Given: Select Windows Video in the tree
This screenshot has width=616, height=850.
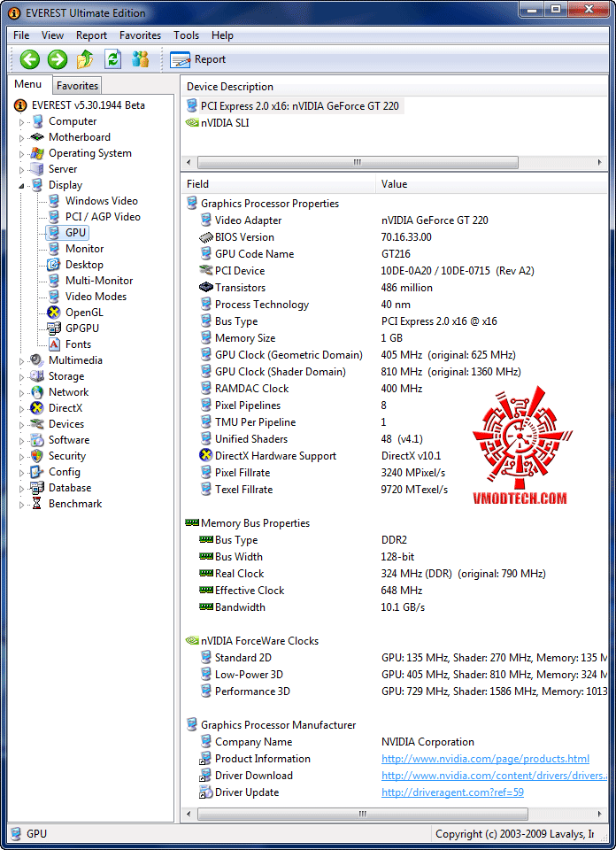Looking at the screenshot, I should pos(101,201).
